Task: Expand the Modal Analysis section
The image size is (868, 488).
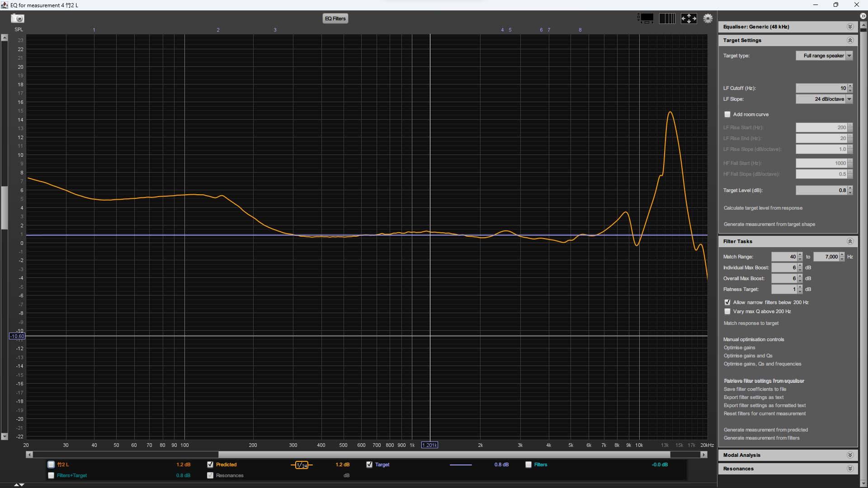Action: click(849, 455)
